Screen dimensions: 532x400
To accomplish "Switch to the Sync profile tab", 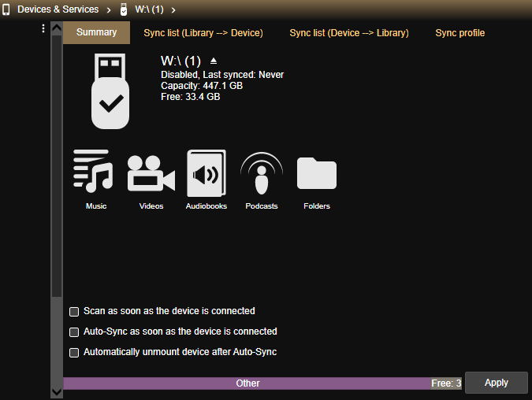I will (x=459, y=33).
